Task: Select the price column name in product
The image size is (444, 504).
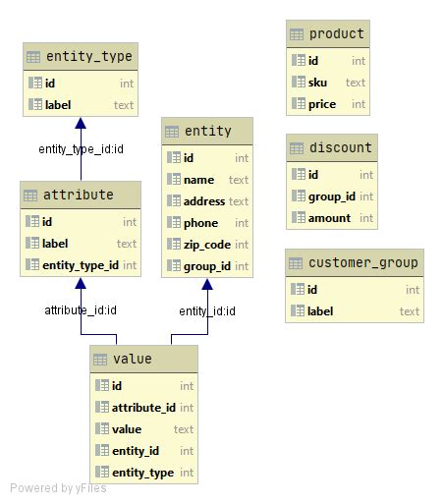Action: pos(322,104)
